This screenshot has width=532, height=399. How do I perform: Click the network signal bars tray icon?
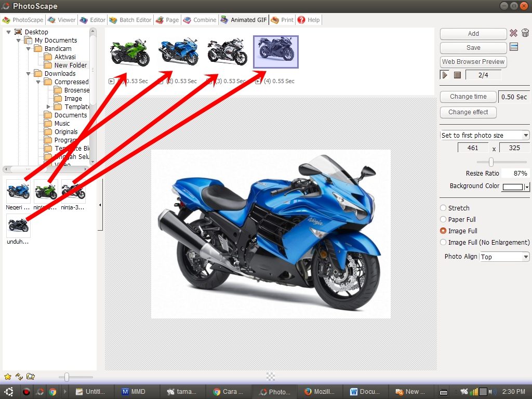click(x=474, y=392)
